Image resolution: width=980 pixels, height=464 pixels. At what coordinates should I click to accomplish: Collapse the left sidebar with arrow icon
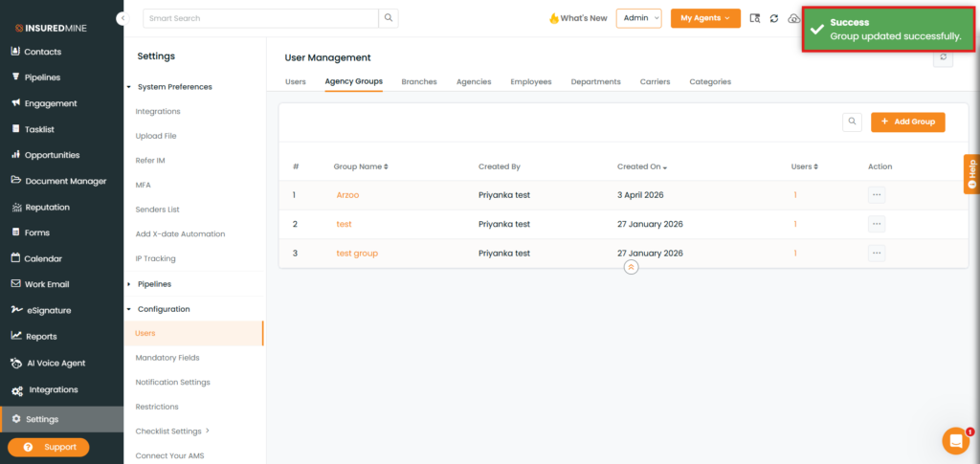tap(122, 18)
